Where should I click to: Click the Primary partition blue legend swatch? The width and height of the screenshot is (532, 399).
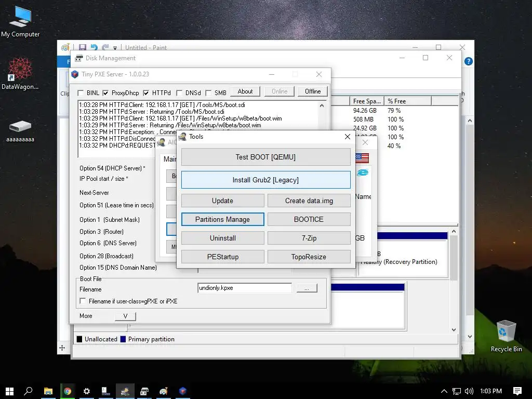click(x=123, y=339)
